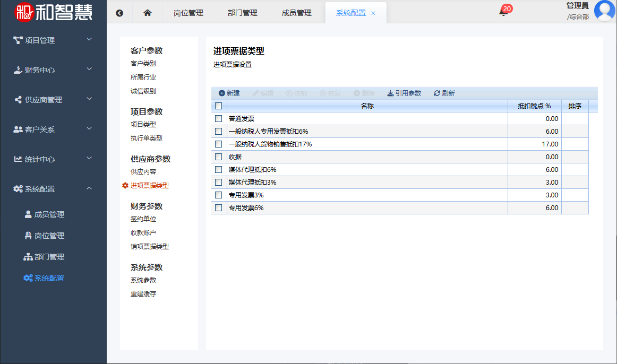Collapse the 系统配置 menu chevron
Image resolution: width=617 pixels, height=364 pixels.
[x=89, y=188]
